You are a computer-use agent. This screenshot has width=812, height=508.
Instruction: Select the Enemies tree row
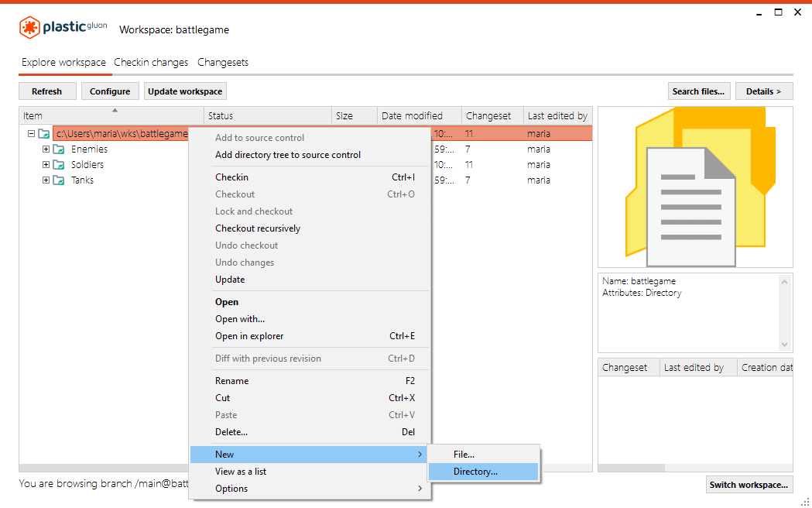coord(89,149)
